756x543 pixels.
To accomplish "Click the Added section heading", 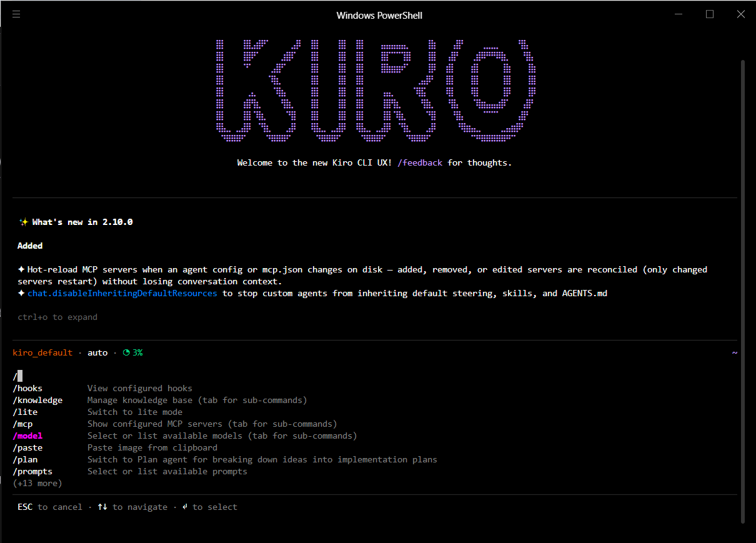I will (30, 246).
